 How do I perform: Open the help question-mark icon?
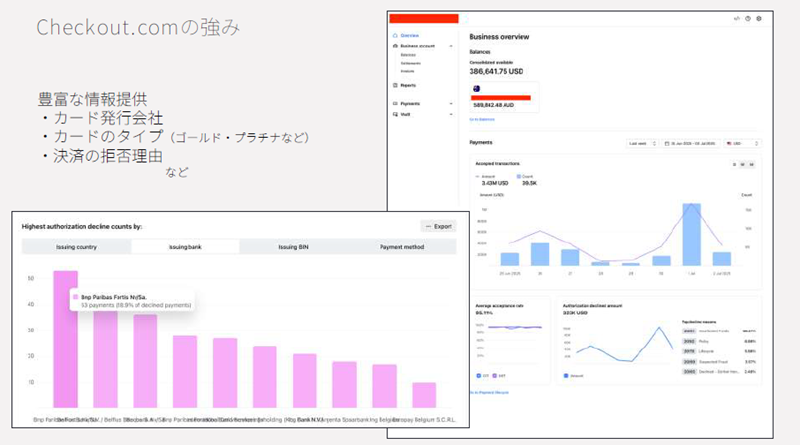pos(748,18)
